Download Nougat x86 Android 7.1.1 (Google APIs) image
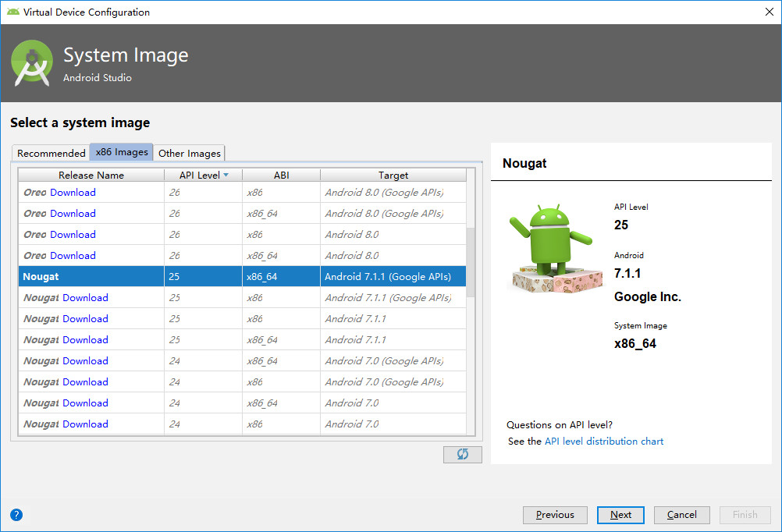The image size is (782, 532). point(85,298)
